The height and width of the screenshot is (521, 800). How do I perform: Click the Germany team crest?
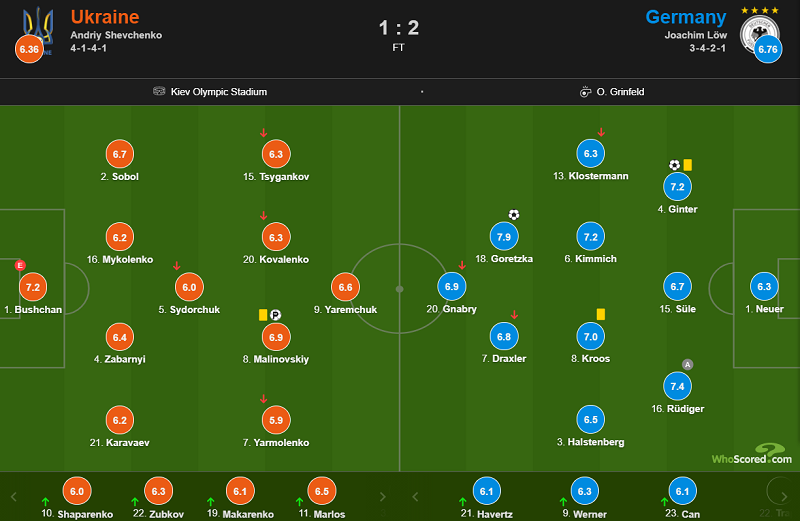coord(757,30)
